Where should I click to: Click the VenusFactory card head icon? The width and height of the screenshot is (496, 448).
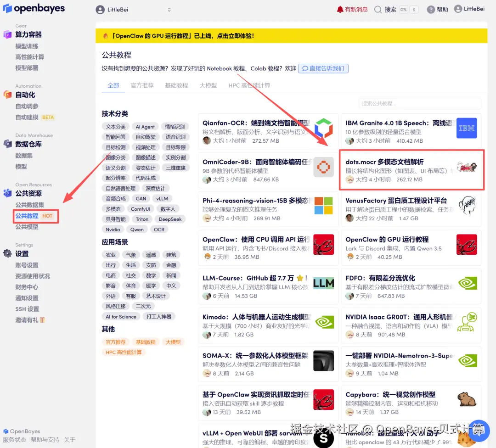[467, 206]
